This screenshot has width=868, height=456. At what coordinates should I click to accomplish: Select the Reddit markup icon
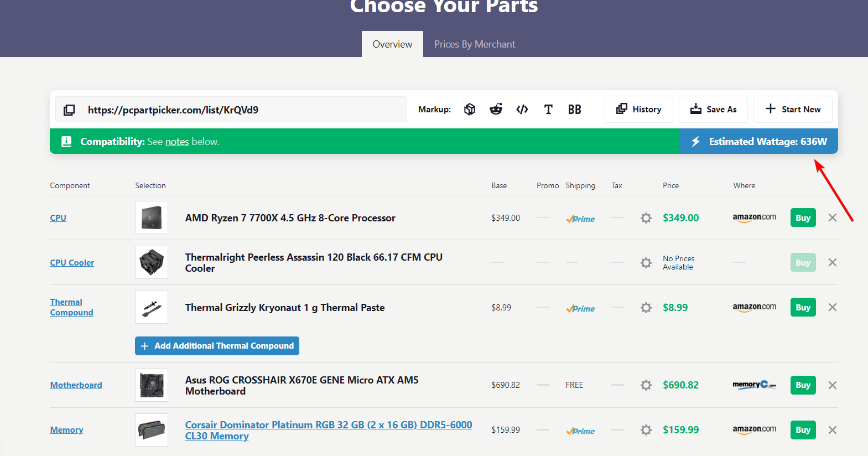tap(496, 110)
